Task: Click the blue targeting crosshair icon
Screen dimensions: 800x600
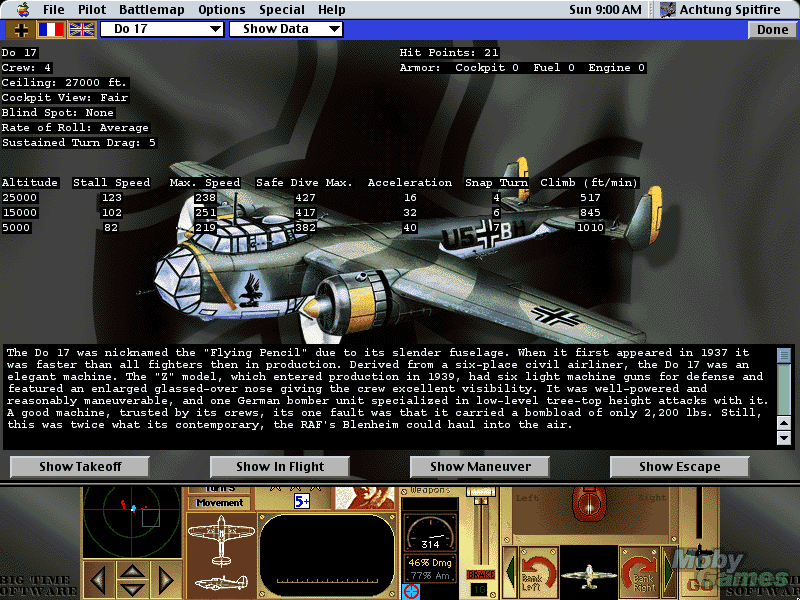Action: (411, 592)
